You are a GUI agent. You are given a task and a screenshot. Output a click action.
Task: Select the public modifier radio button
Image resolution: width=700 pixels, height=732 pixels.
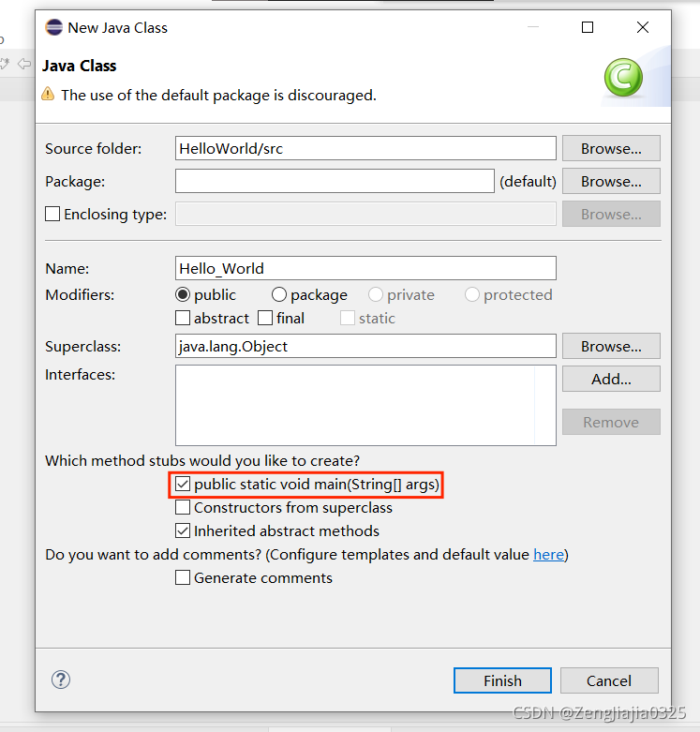click(183, 294)
